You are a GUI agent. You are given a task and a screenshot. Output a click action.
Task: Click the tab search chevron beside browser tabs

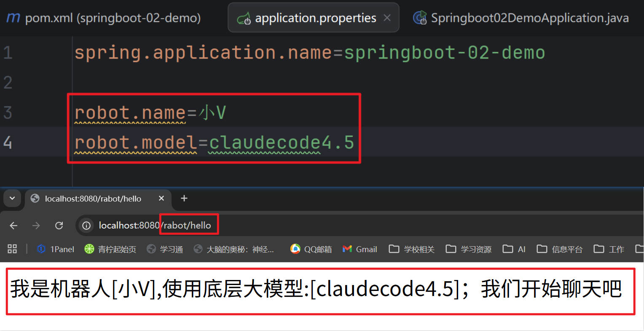pyautogui.click(x=12, y=198)
